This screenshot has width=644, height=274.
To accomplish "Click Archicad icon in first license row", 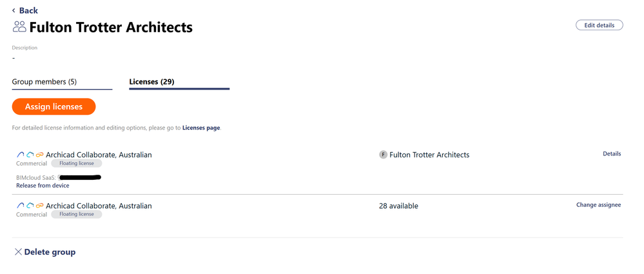I will pyautogui.click(x=21, y=155).
